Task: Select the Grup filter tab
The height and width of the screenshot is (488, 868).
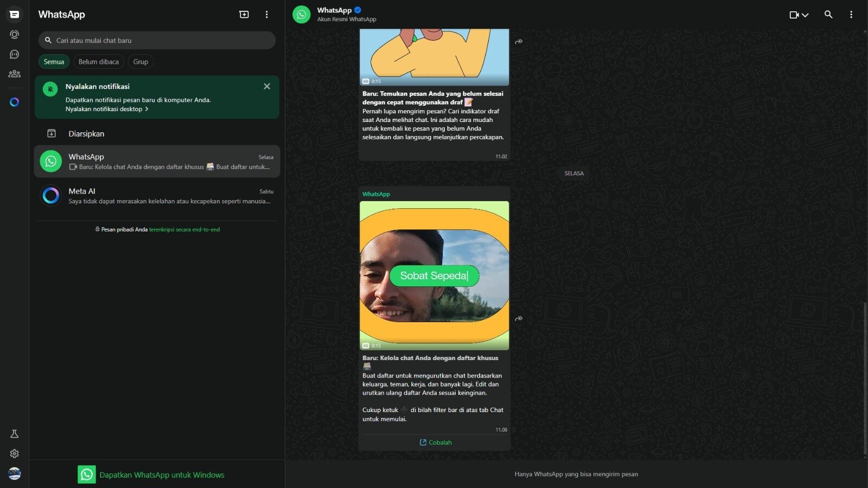Action: click(141, 62)
